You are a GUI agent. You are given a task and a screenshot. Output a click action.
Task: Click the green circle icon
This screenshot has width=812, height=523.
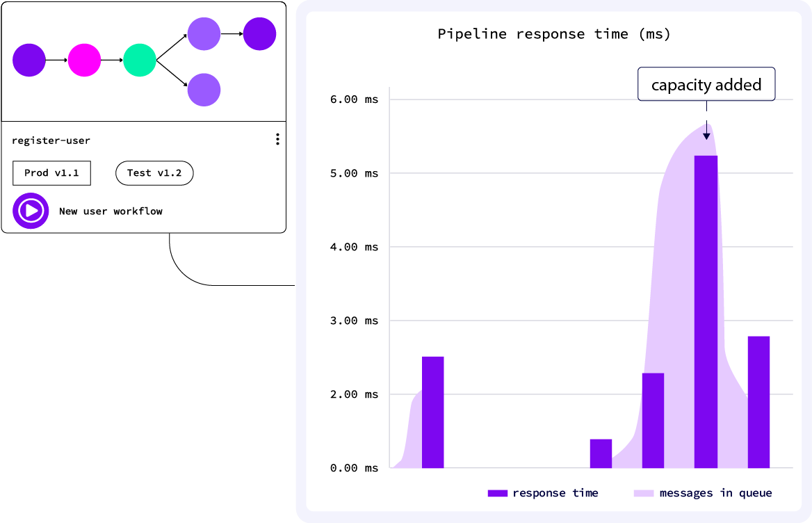[140, 60]
